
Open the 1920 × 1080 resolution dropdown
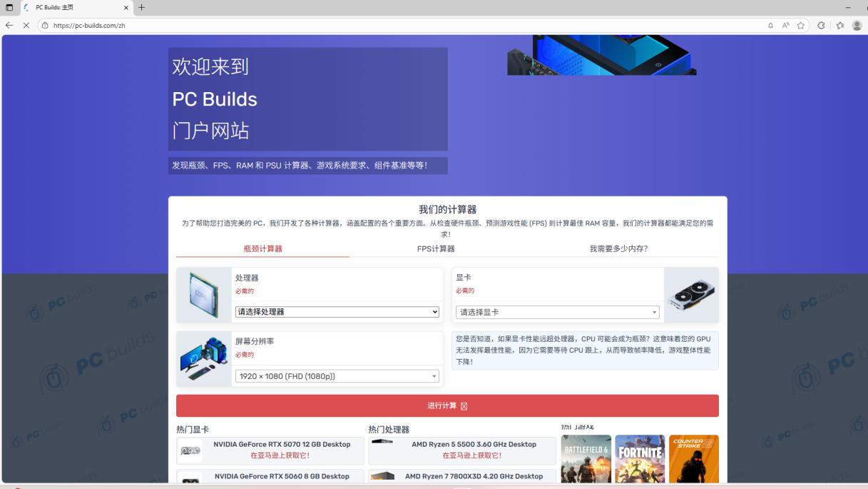(x=337, y=376)
